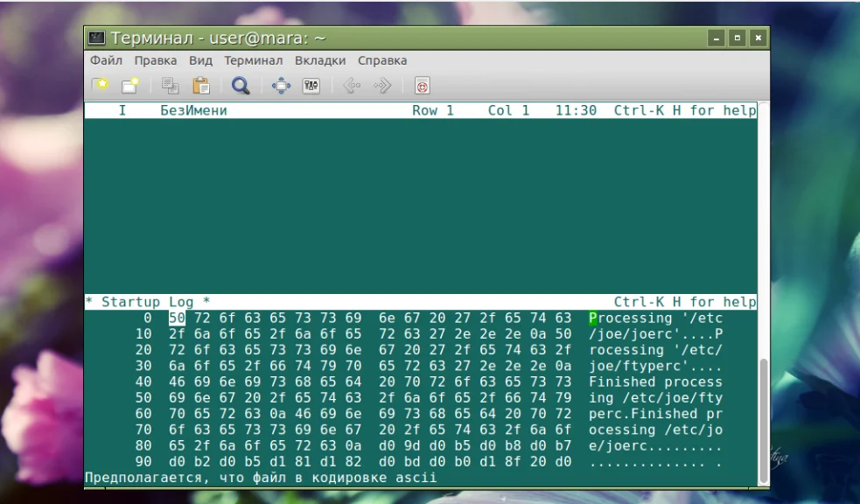Click top 'Ctrl-K H for help' hint

(684, 110)
